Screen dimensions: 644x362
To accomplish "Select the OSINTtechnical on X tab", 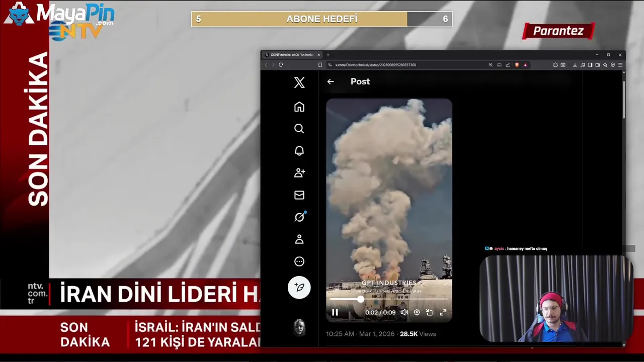I will click(292, 55).
